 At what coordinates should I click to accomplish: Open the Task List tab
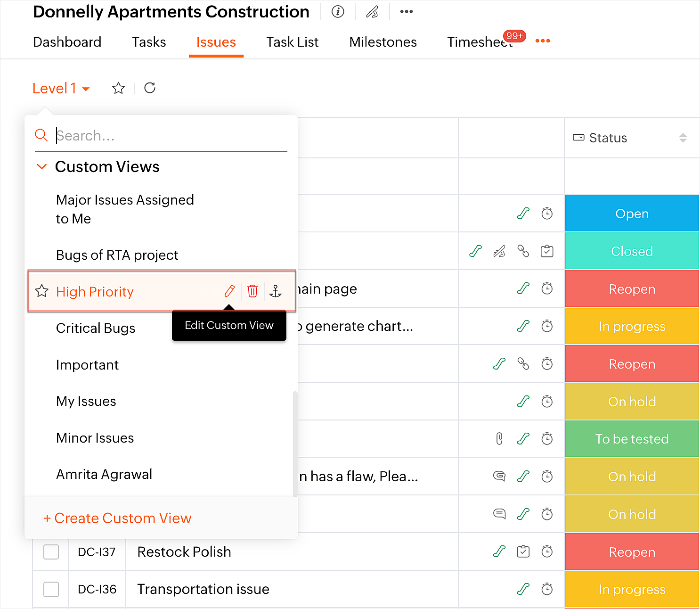click(292, 42)
